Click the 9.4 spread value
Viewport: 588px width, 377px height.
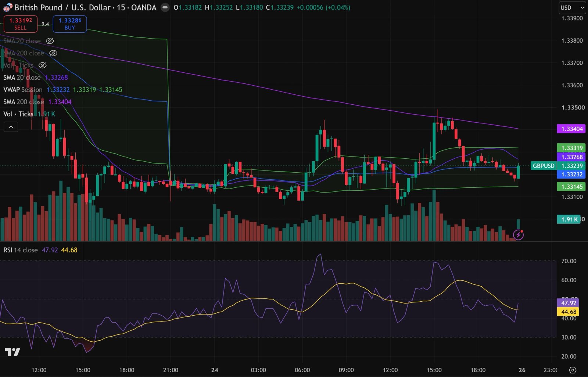(x=45, y=24)
